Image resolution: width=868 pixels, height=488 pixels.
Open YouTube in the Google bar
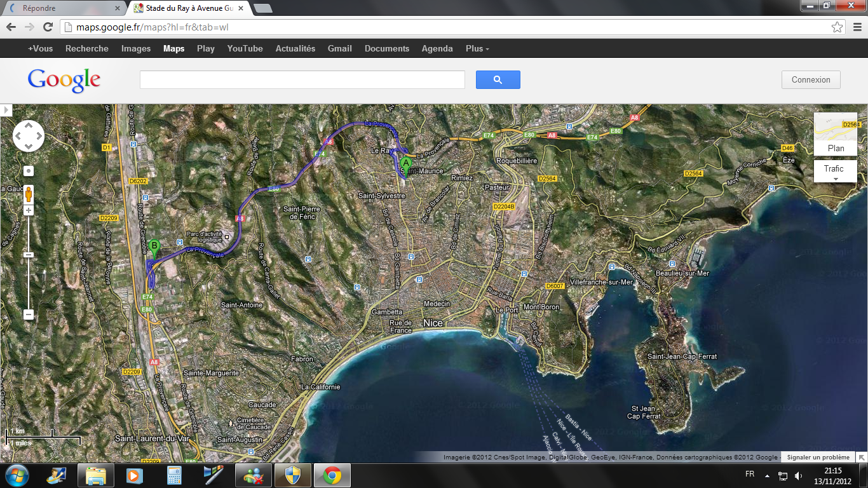tap(245, 48)
